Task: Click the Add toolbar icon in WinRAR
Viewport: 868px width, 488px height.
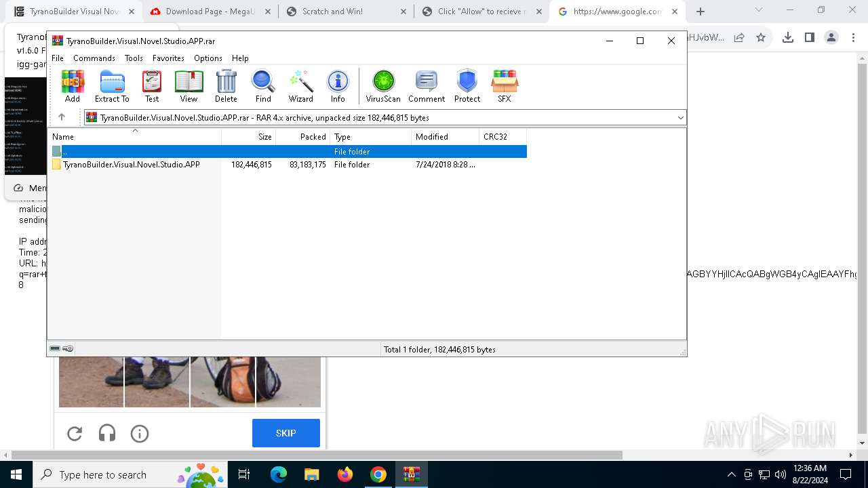Action: pos(73,86)
